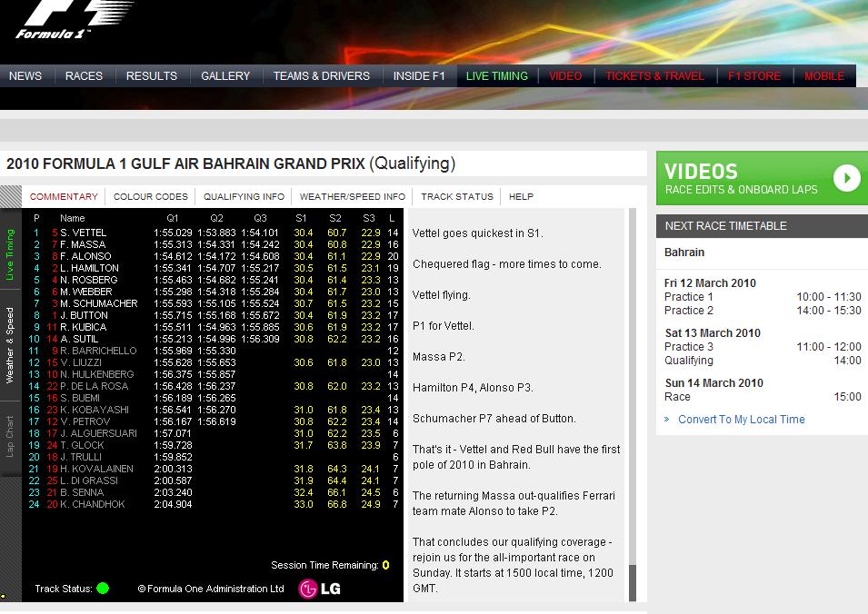The image size is (868, 614).
Task: Switch to Weather & Speed side tab
Action: 10,346
